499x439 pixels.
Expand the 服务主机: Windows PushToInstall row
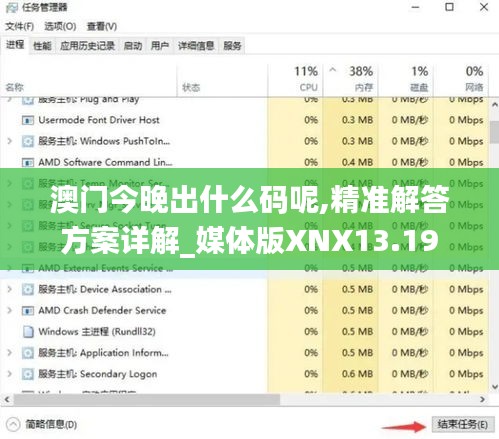(10, 141)
